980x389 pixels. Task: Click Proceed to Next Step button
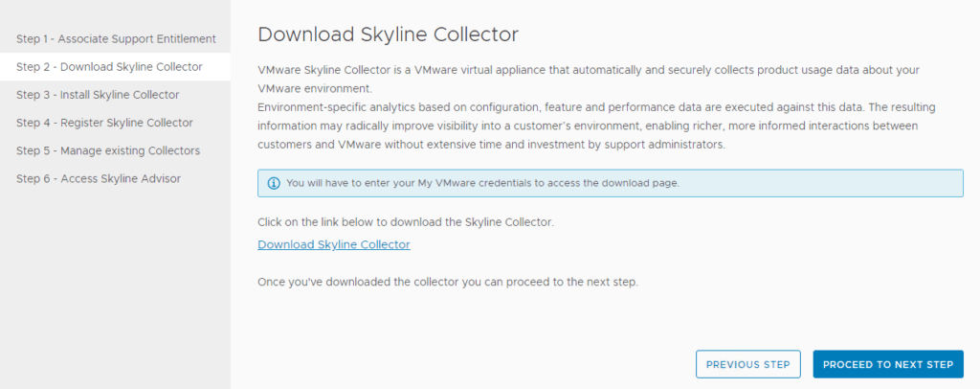887,364
